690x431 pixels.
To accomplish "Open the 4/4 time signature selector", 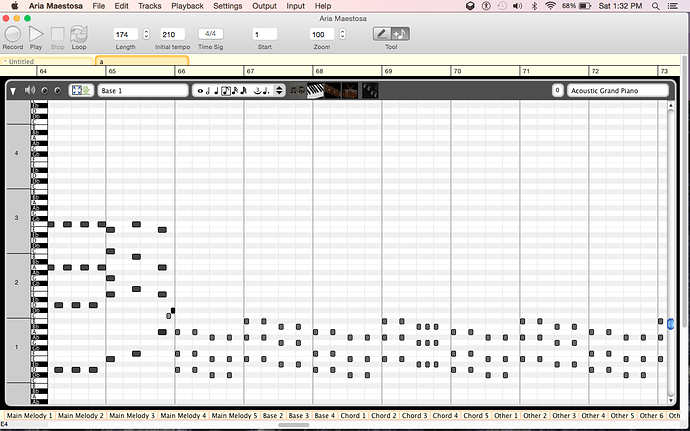I will coord(210,34).
